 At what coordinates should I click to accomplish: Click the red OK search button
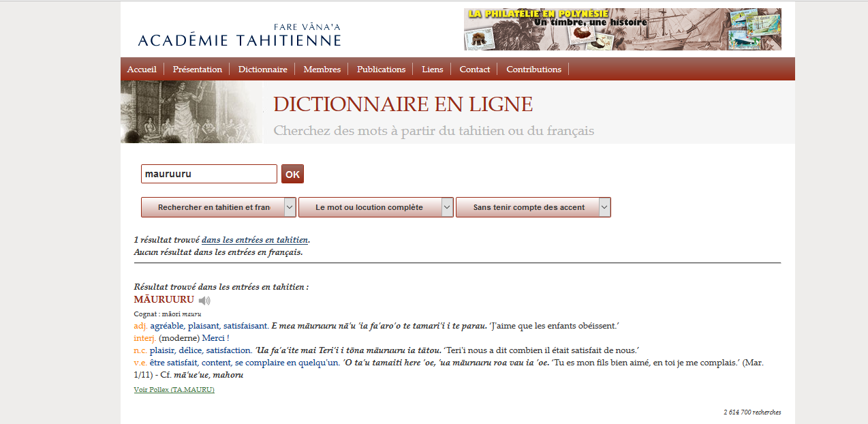292,174
